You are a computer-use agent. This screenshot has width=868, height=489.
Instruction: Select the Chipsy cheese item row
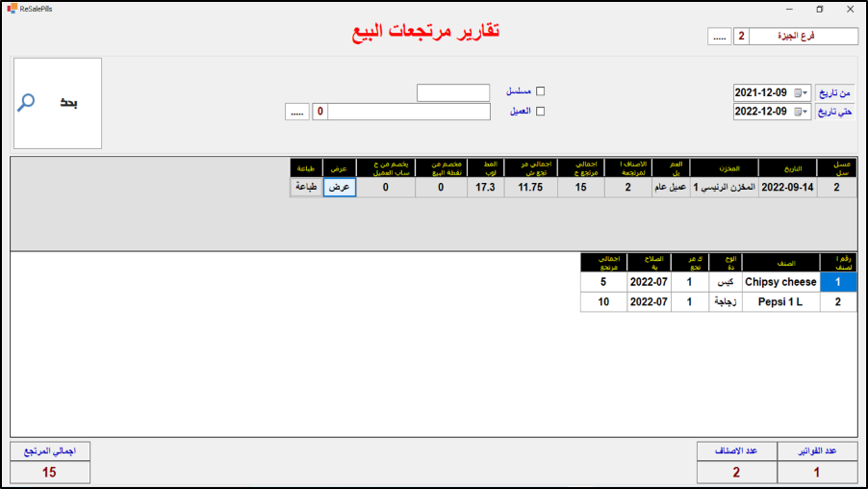(x=780, y=282)
